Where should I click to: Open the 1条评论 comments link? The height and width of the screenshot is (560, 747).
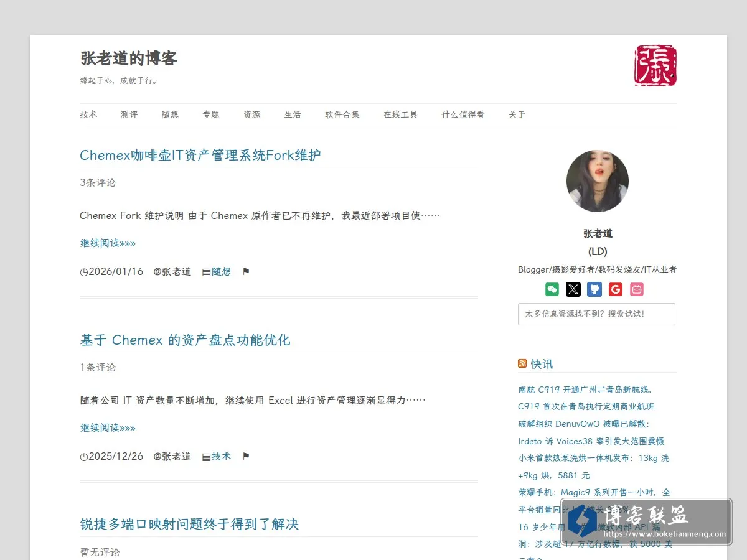[x=98, y=367]
